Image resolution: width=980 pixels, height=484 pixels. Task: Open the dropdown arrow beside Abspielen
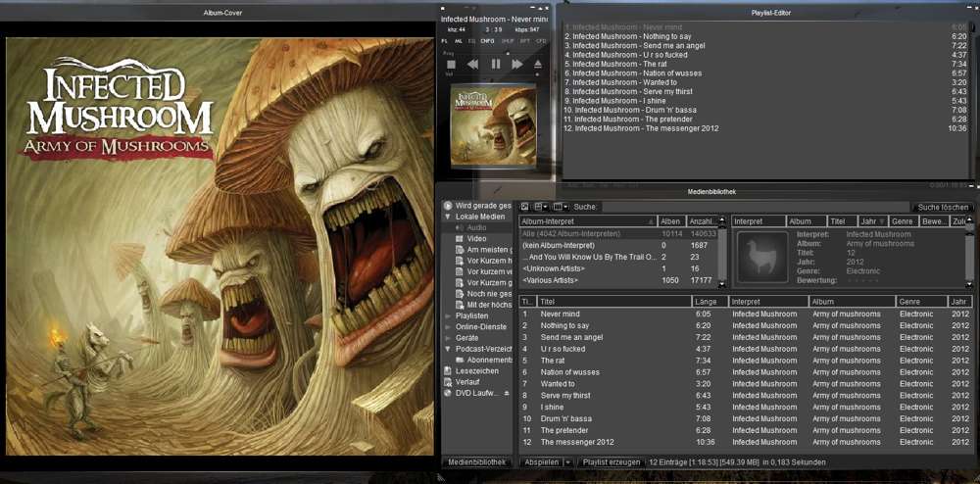[x=567, y=462]
